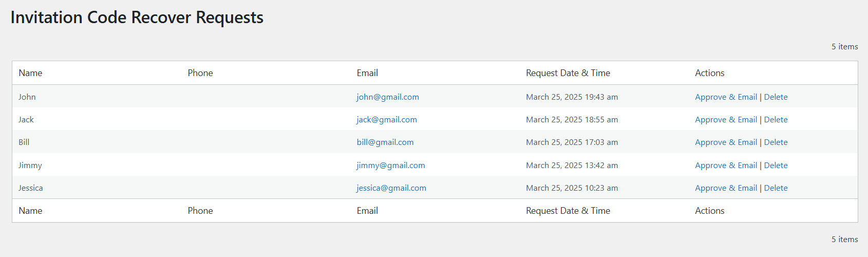The image size is (868, 257).
Task: Approve and email Jessica's request
Action: (x=726, y=188)
